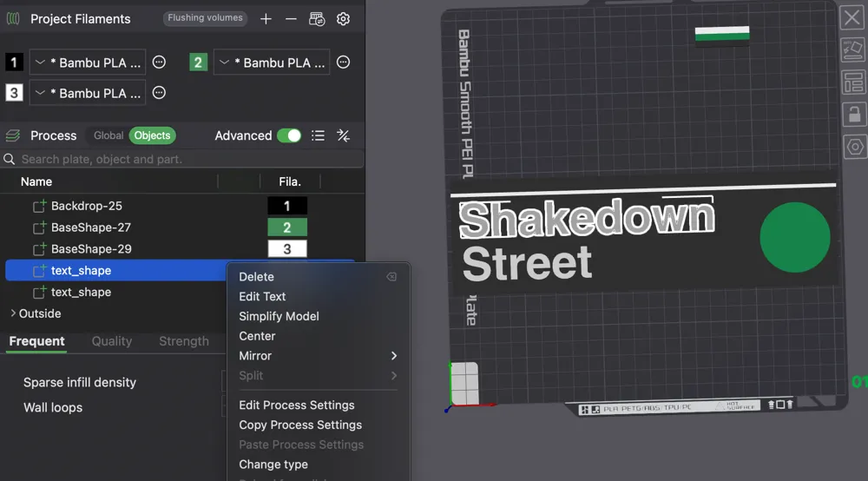Select BaseShape-29 in object list

coord(91,249)
